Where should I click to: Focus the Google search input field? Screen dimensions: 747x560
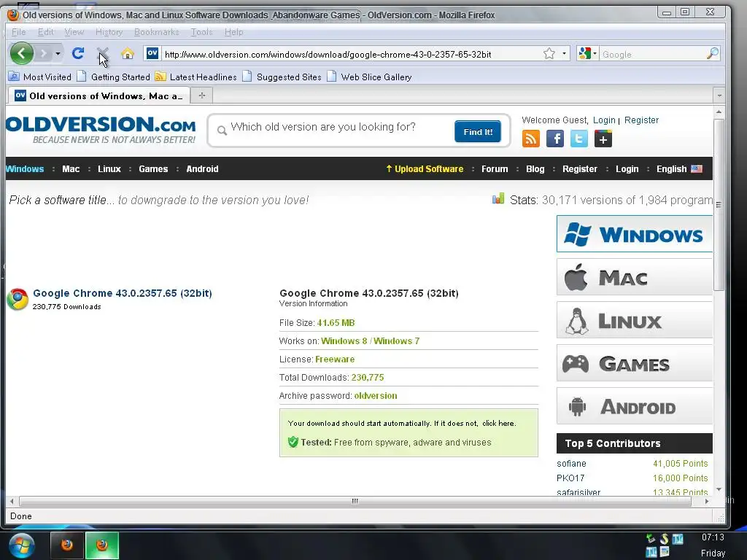(x=652, y=54)
